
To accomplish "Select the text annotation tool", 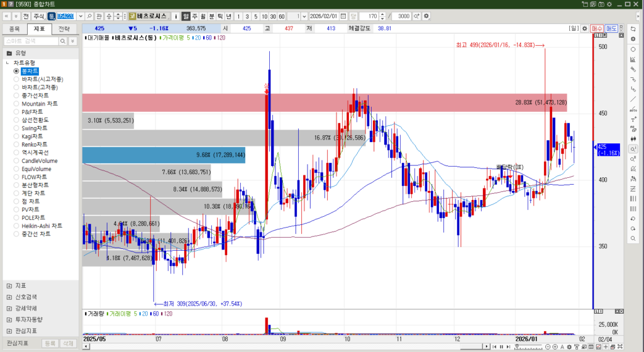I will pos(633,119).
